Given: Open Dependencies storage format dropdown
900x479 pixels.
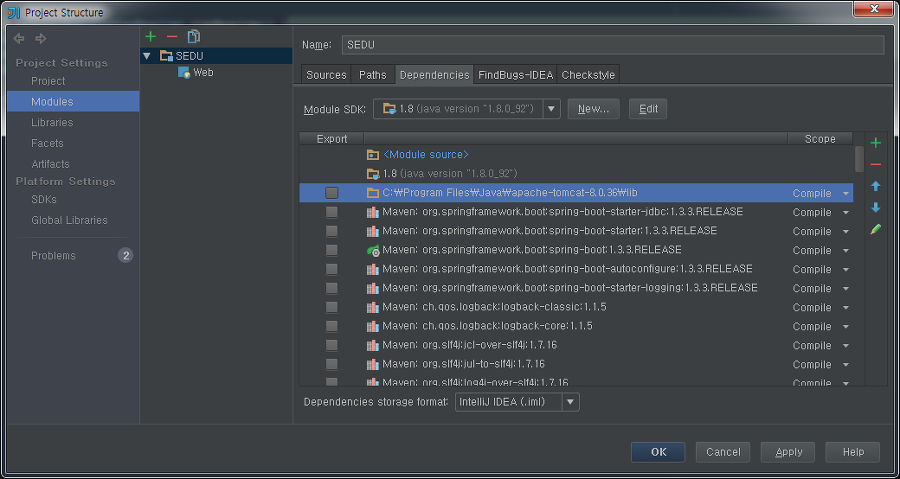Looking at the screenshot, I should [571, 402].
